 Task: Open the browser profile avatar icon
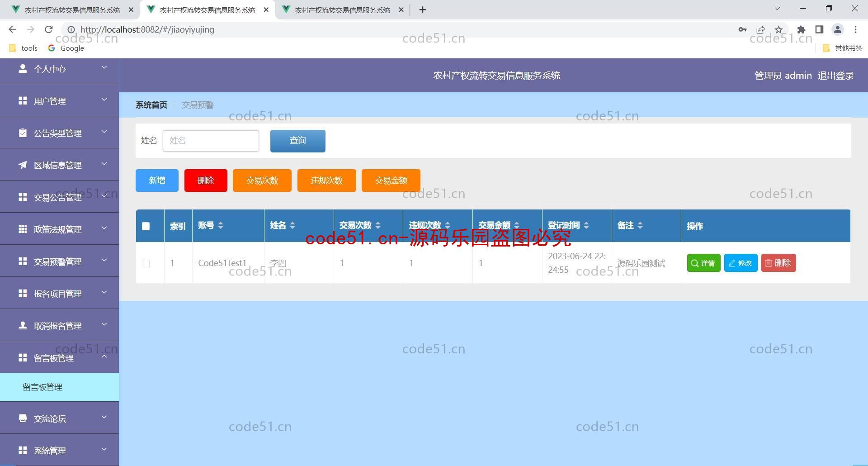click(x=837, y=29)
